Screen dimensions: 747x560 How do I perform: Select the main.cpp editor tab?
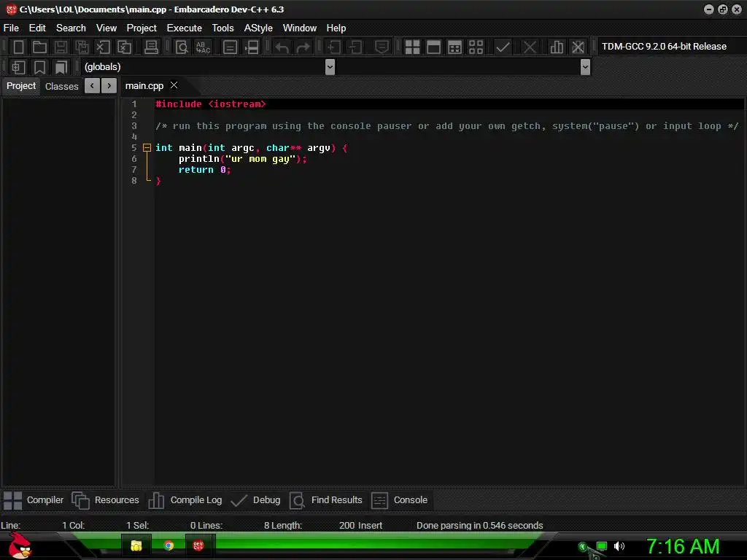144,86
